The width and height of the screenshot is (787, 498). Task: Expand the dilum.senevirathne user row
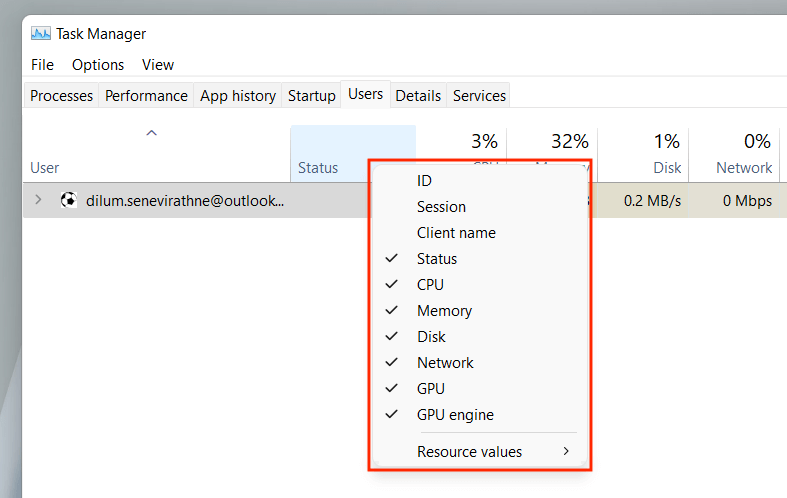click(x=39, y=200)
